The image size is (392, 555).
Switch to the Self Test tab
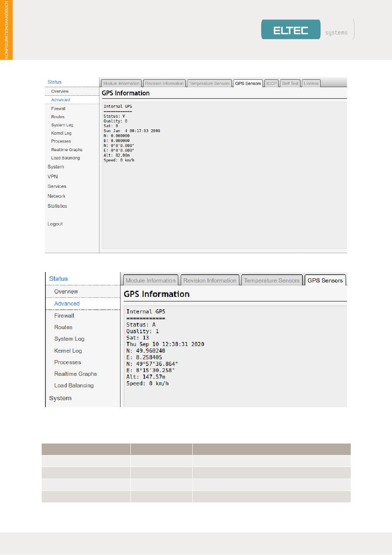tap(290, 83)
